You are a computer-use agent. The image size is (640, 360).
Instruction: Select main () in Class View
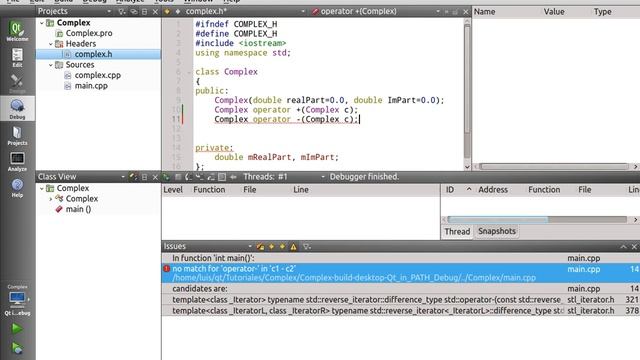tap(78, 209)
